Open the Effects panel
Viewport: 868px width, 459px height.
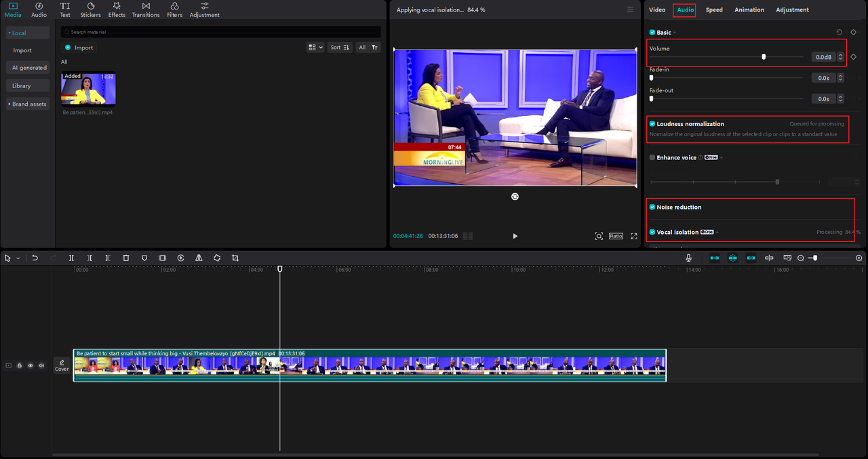point(117,9)
